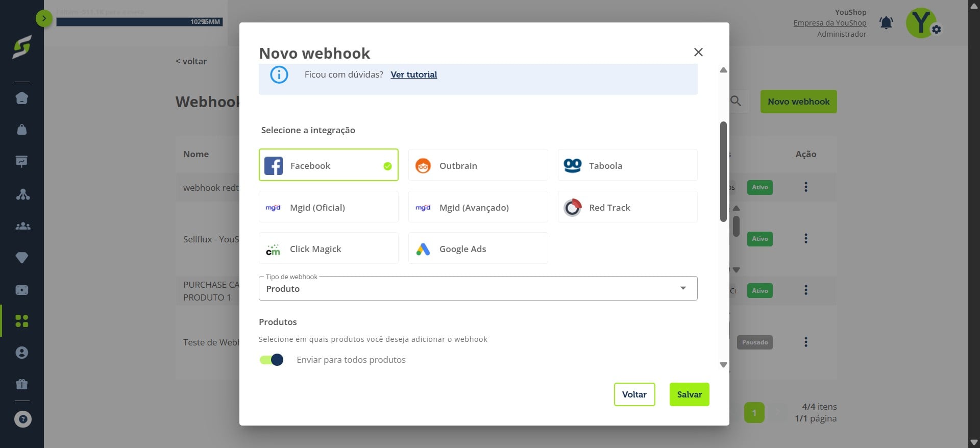Open the apps grid sidebar icon
Image resolution: width=980 pixels, height=448 pixels.
(22, 321)
